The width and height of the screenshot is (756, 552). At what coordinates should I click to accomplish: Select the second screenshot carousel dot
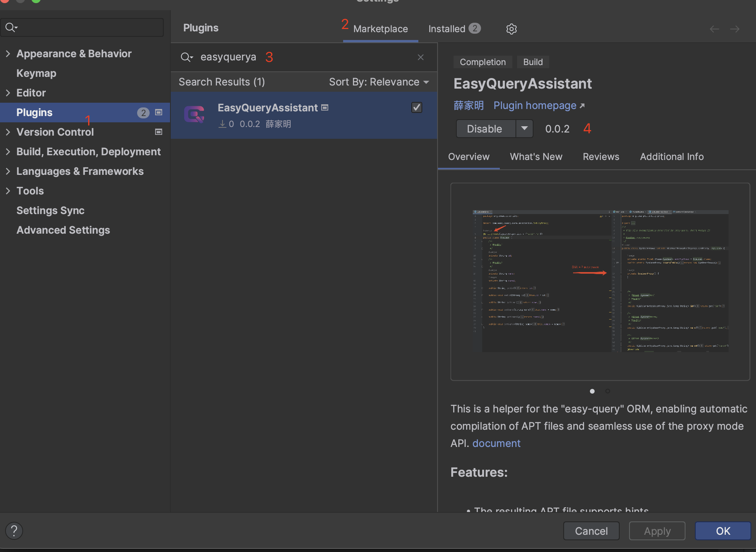[x=608, y=391]
